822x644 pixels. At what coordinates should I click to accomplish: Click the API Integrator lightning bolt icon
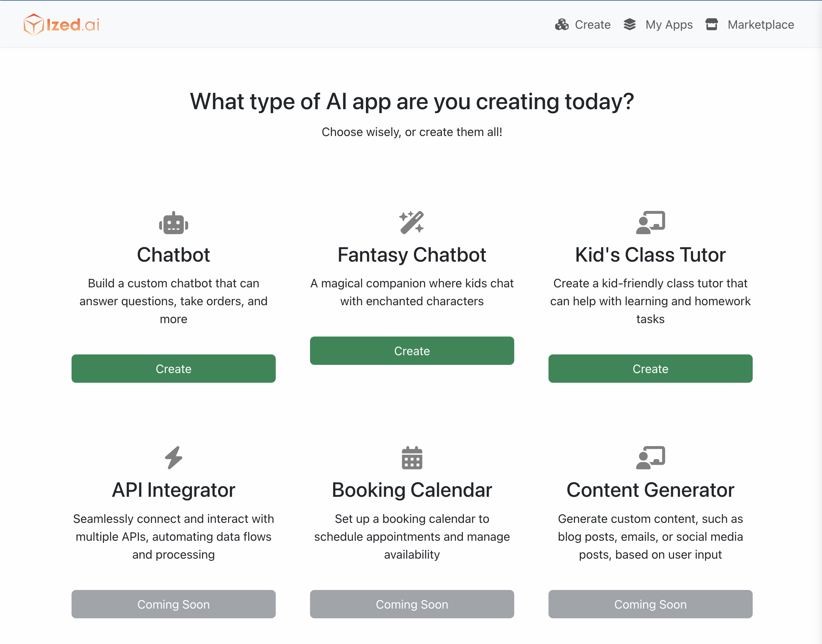[x=173, y=458]
